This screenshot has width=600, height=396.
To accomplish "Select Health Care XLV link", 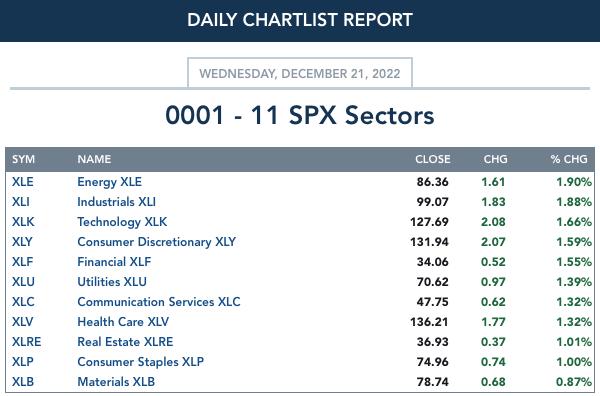I will pyautogui.click(x=123, y=322).
